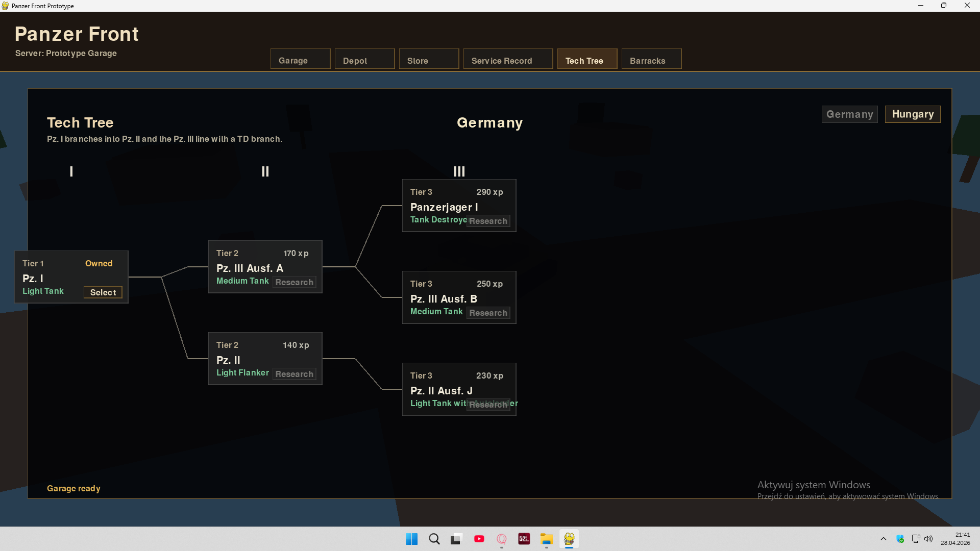The width and height of the screenshot is (980, 551).
Task: Open the Windows Start menu
Action: point(411,539)
